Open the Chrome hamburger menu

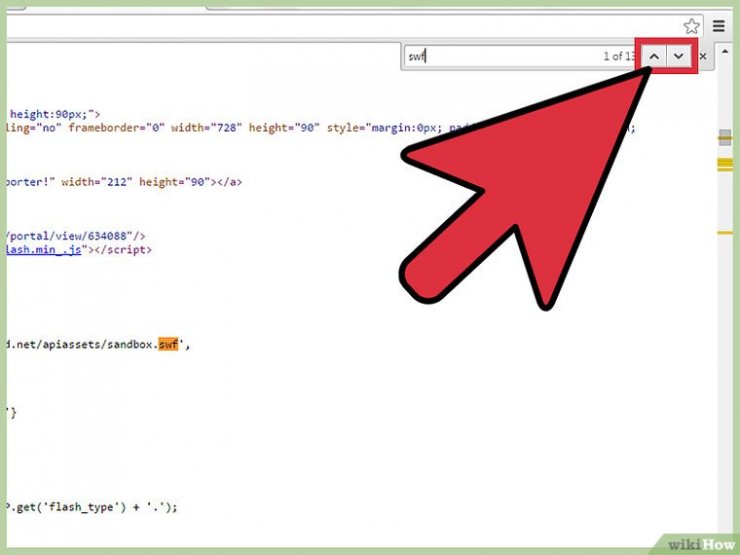pos(719,26)
